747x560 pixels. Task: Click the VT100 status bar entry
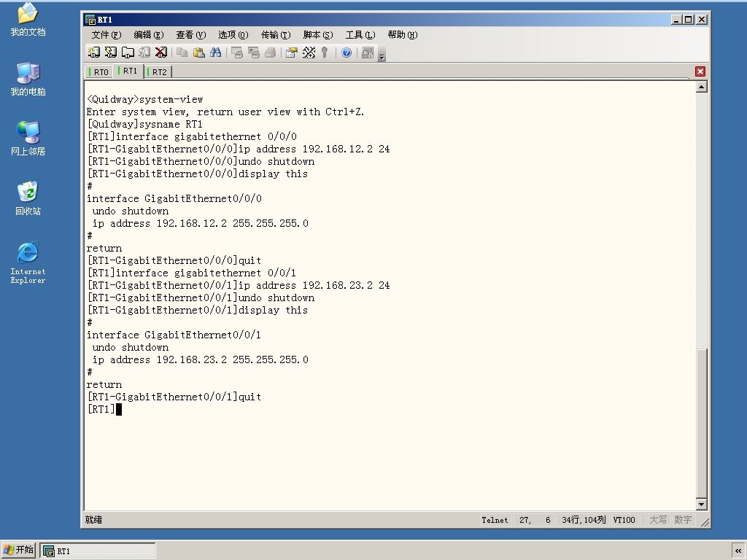coord(624,520)
